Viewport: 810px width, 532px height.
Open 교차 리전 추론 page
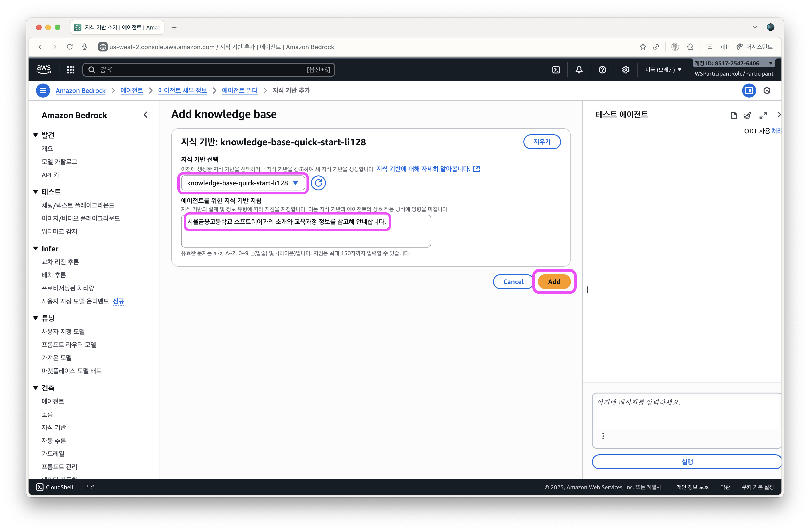[60, 262]
